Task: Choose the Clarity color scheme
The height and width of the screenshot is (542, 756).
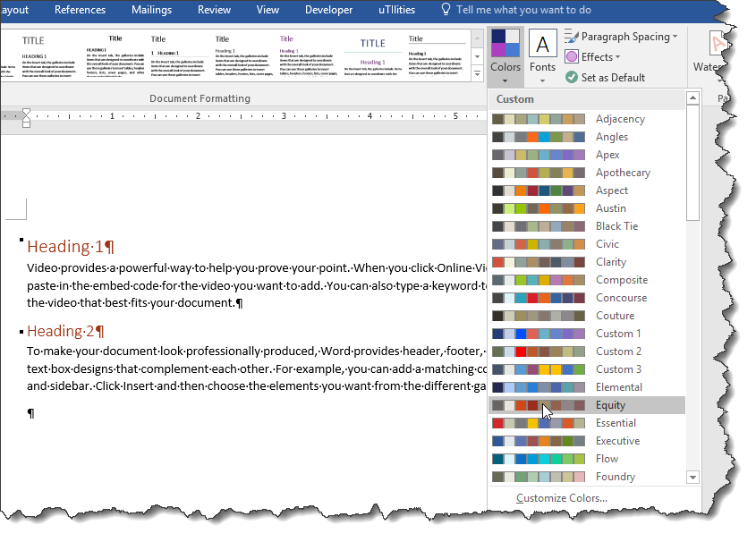Action: 587,262
